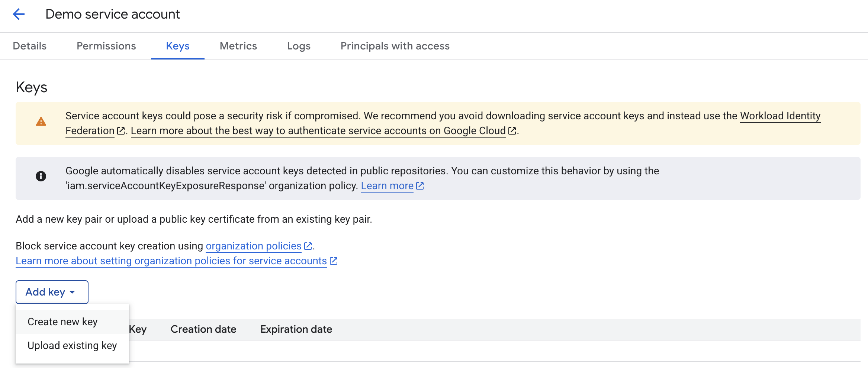Click the Expiration date column header
The image size is (868, 368).
[296, 329]
